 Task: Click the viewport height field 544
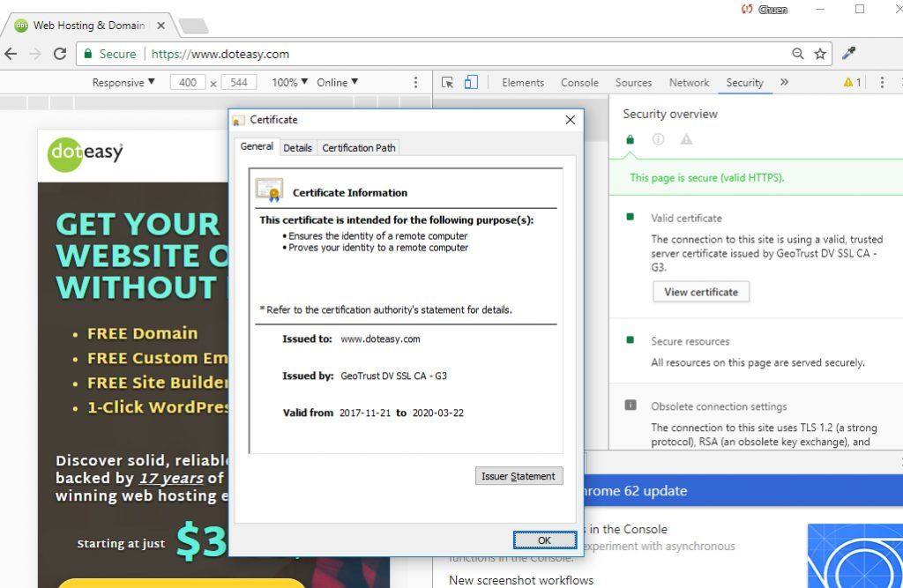pyautogui.click(x=239, y=82)
